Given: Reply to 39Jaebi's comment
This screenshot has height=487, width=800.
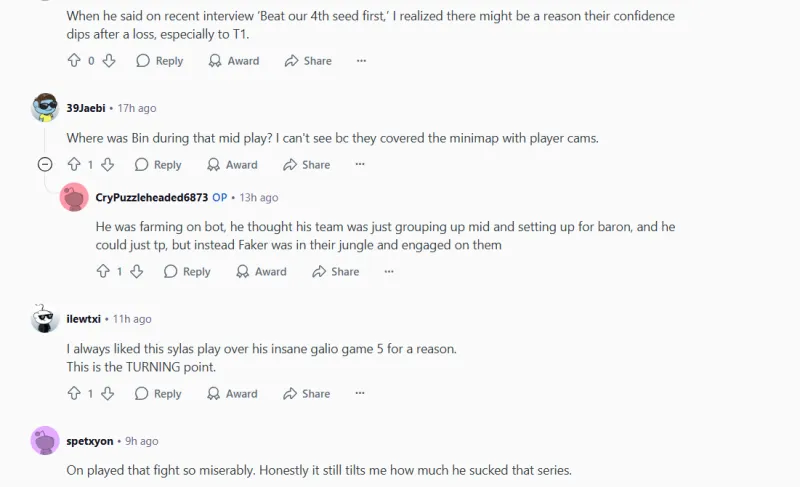Looking at the screenshot, I should coord(158,165).
